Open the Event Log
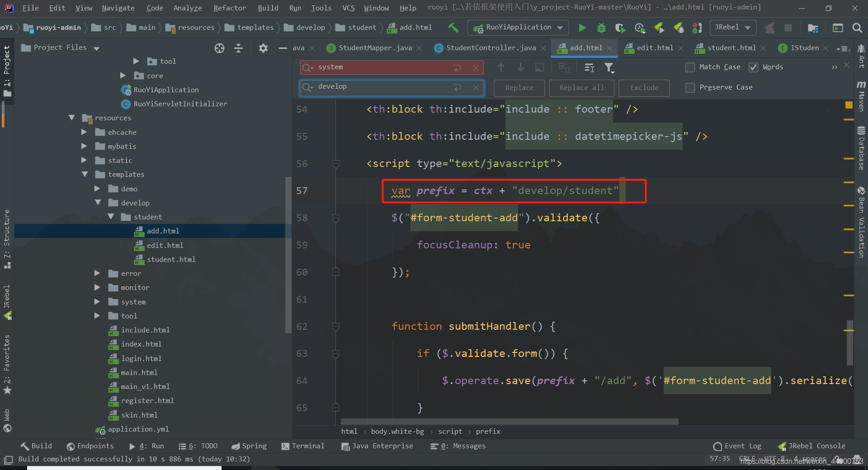The height and width of the screenshot is (470, 868). (x=737, y=446)
